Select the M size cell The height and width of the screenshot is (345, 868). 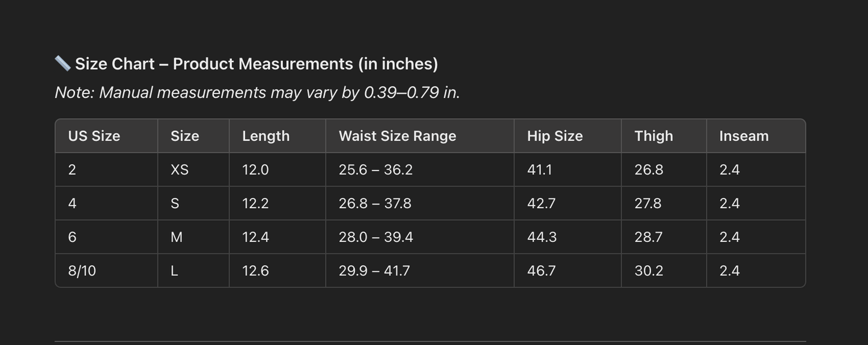pos(177,237)
